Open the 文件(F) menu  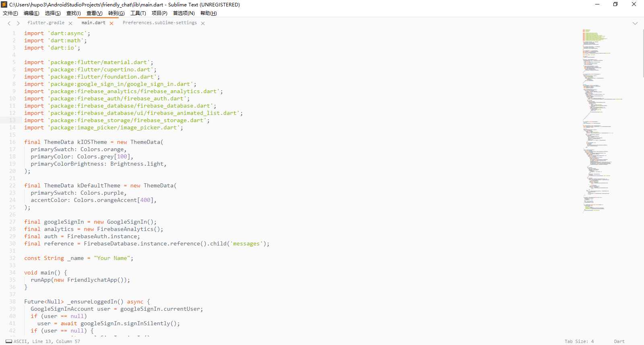10,13
